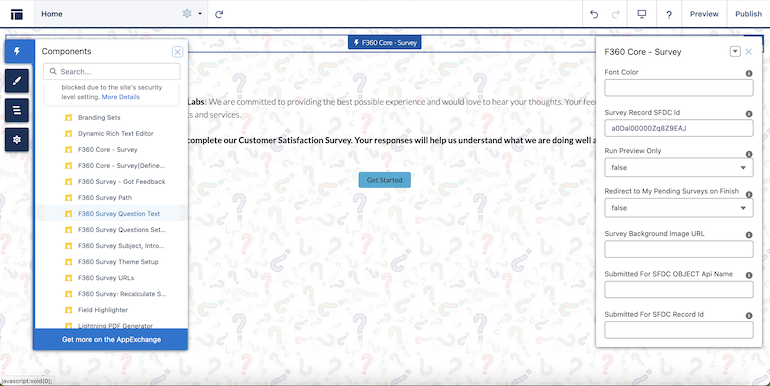Show info for Submitted For SFDC Record Id
The width and height of the screenshot is (770, 386).
click(x=749, y=316)
